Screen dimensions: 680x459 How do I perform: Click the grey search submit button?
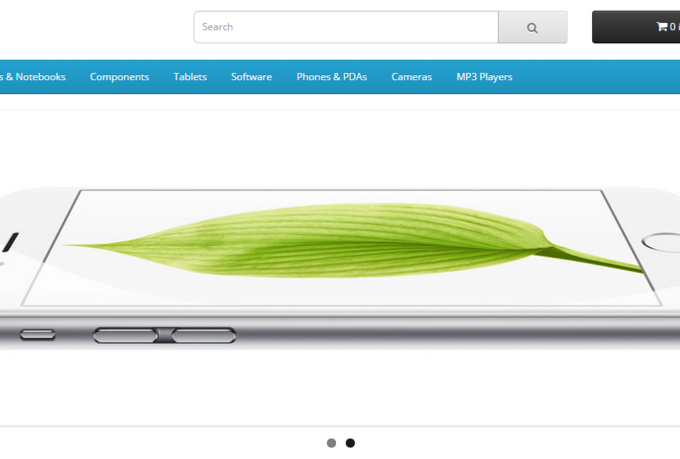point(533,27)
